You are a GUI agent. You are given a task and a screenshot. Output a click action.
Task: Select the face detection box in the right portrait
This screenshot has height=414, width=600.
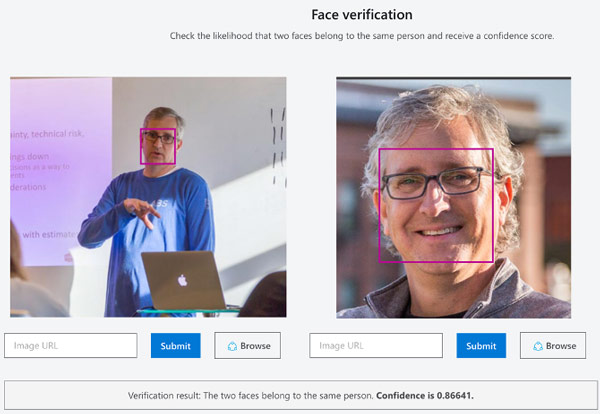pyautogui.click(x=436, y=205)
